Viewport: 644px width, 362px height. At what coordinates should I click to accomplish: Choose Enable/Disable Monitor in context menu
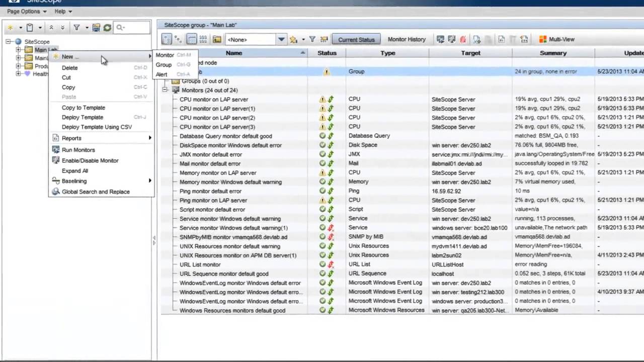101,160
